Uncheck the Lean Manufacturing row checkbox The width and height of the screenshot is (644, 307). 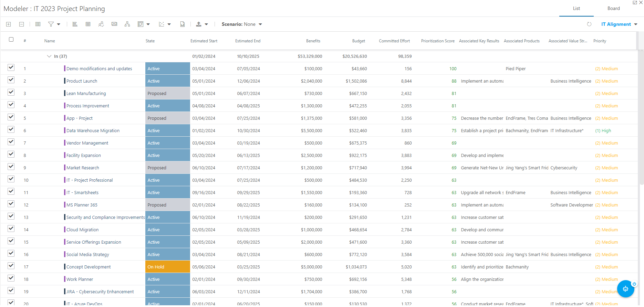11,92
